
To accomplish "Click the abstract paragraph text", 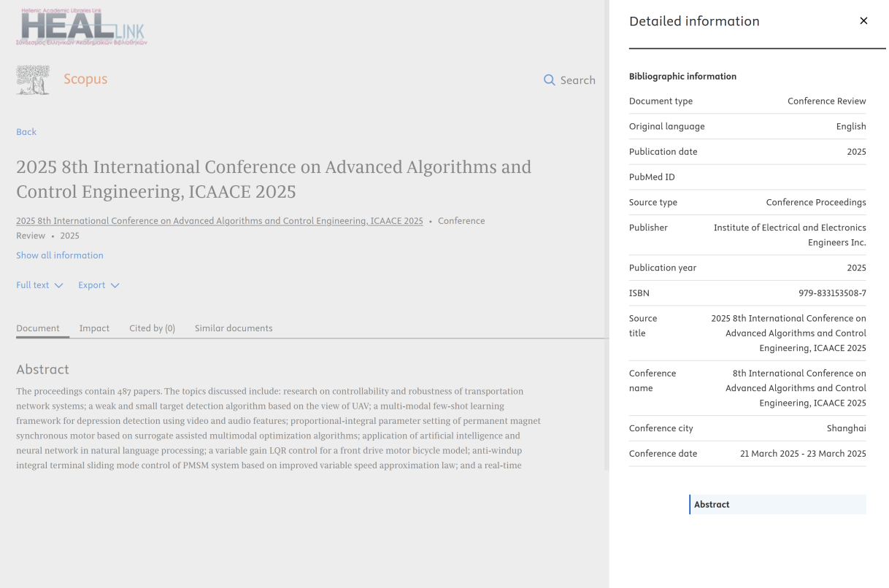I will coord(277,428).
